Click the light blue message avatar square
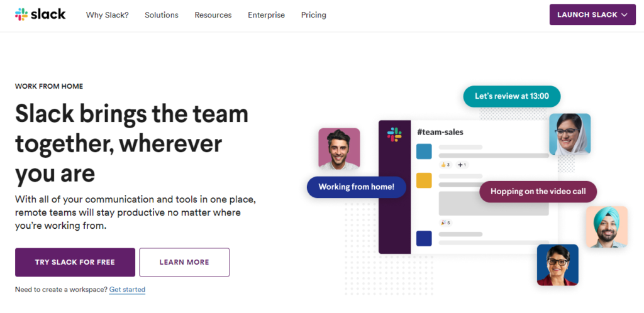The width and height of the screenshot is (644, 313). coord(424,151)
